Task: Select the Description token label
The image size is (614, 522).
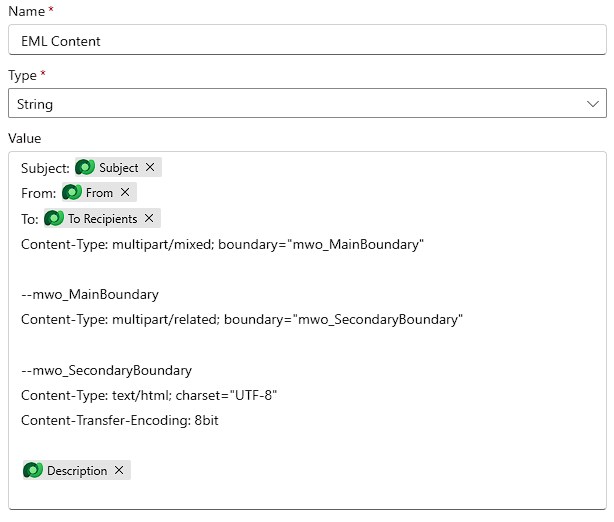Action: 77,471
